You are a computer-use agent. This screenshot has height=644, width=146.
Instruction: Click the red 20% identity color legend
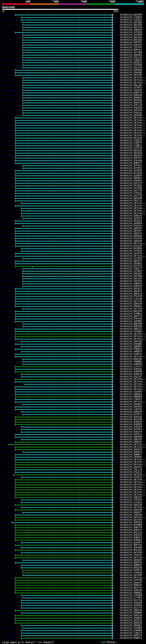click(x=16, y=4)
